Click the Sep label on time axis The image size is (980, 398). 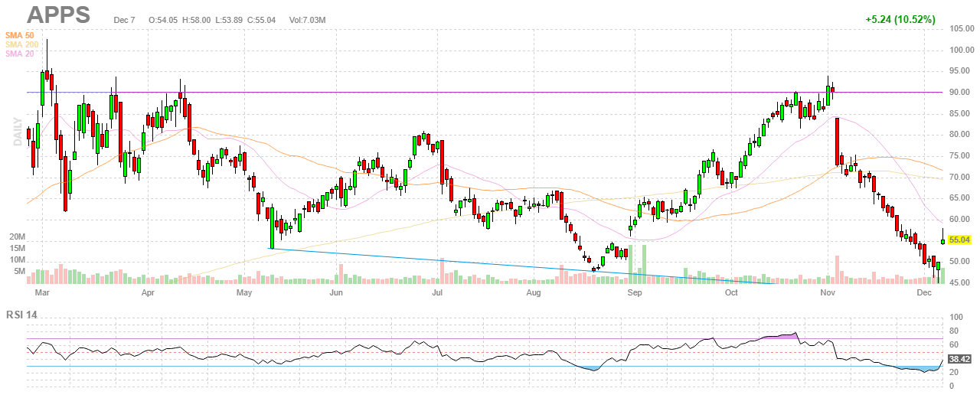pyautogui.click(x=633, y=292)
